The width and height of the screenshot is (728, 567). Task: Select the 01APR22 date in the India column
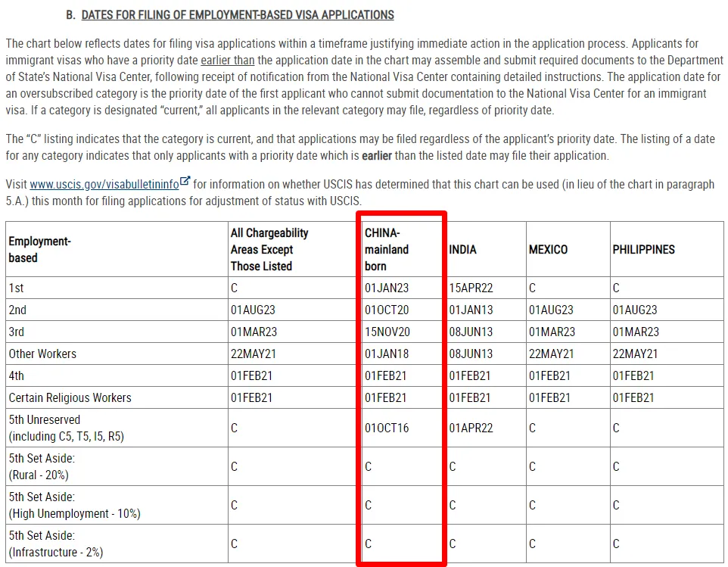click(x=471, y=428)
